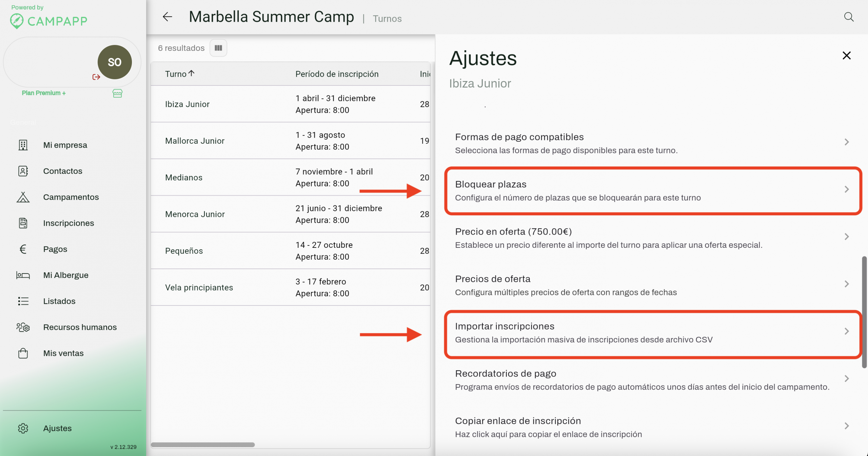Click the Plan Premium + link
This screenshot has width=868, height=456.
44,93
